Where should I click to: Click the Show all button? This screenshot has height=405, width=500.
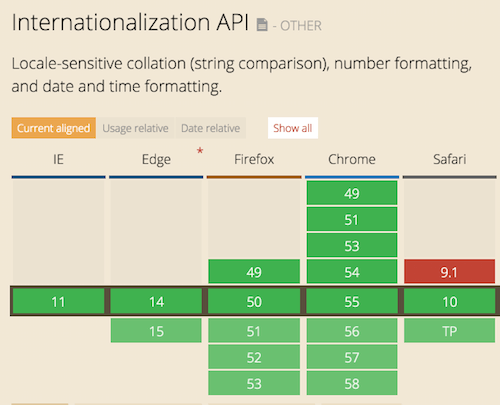click(293, 128)
